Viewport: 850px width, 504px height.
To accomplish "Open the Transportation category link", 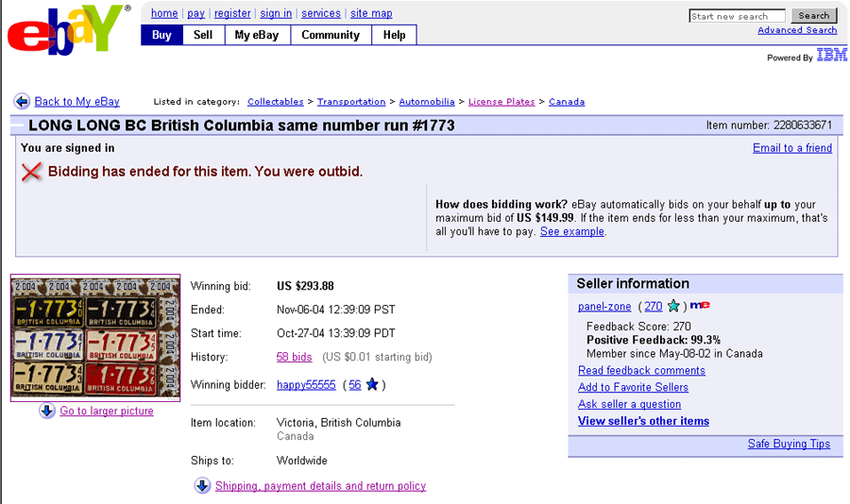I will click(x=351, y=101).
